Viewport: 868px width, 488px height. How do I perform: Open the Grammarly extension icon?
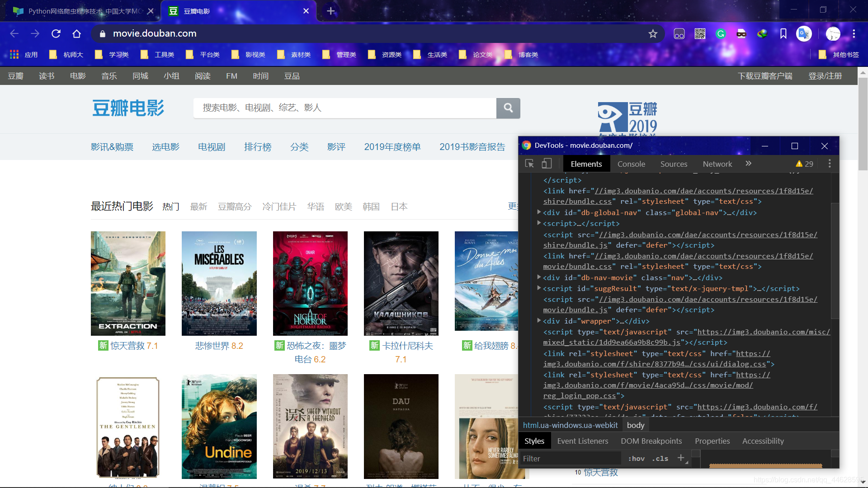pyautogui.click(x=721, y=33)
